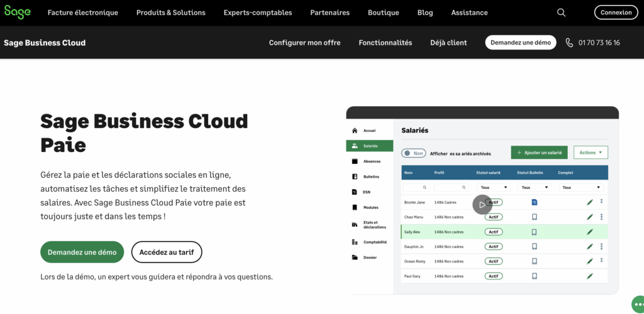Screen dimensions: 644x314
Task: Select the Sally Alex row name
Action: pyautogui.click(x=412, y=232)
